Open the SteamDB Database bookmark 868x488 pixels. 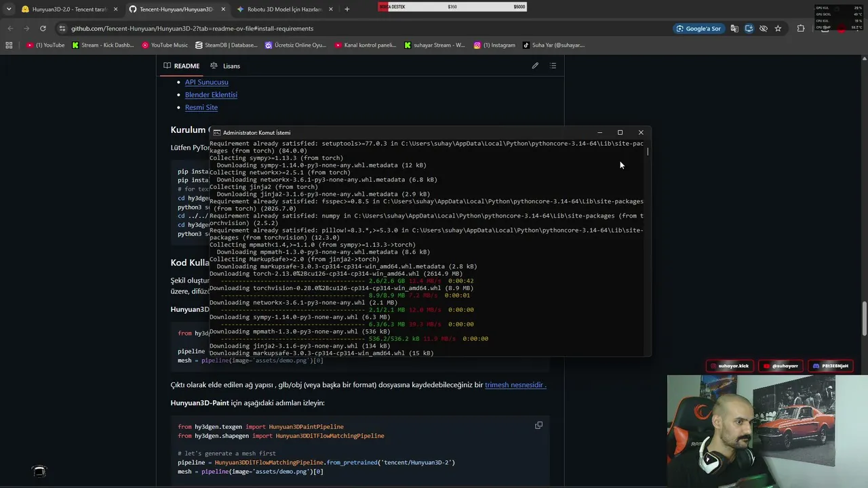(x=226, y=45)
